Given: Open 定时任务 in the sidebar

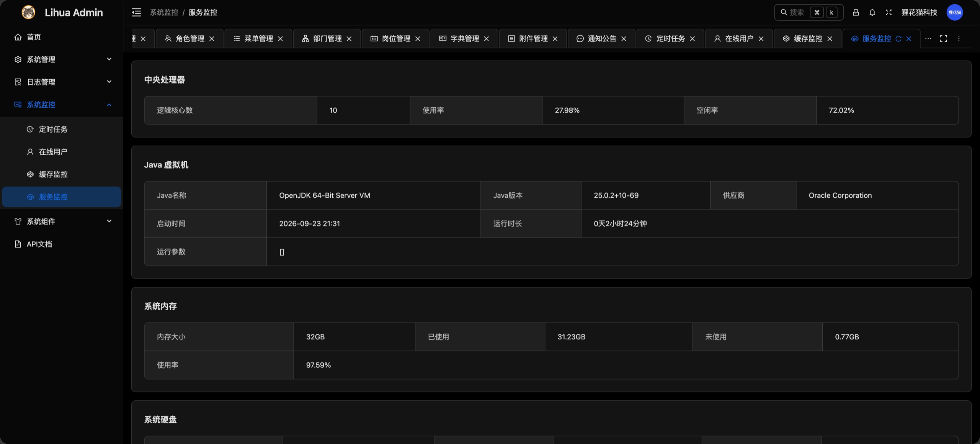Looking at the screenshot, I should (x=61, y=129).
